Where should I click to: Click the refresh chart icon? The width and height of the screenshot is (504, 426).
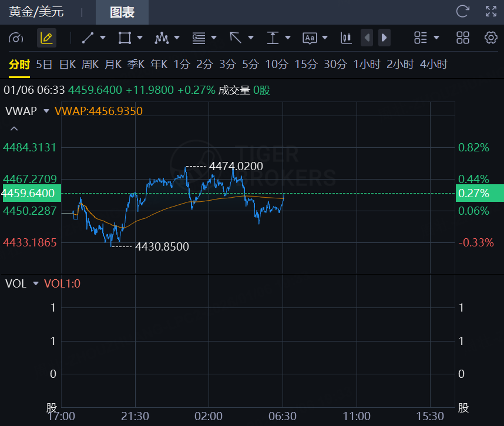click(x=463, y=12)
